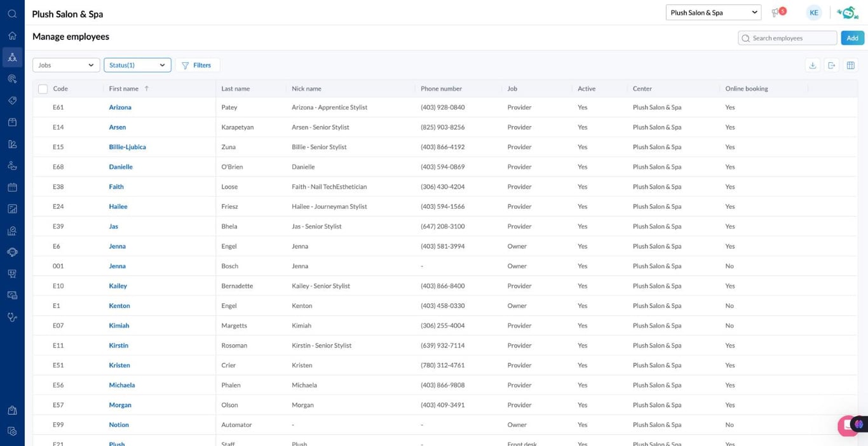Click the Phone number column header

(441, 89)
